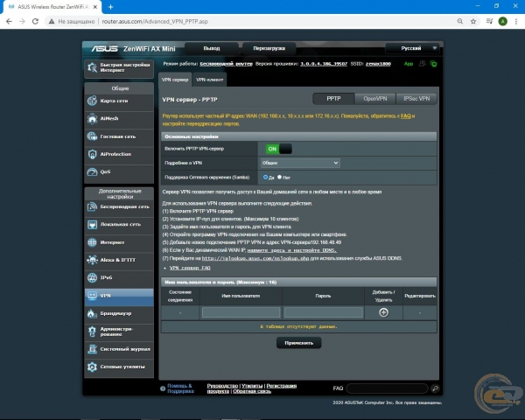Open the Administration (Администрирование) icon
Image resolution: width=525 pixels, height=420 pixels.
(x=92, y=332)
